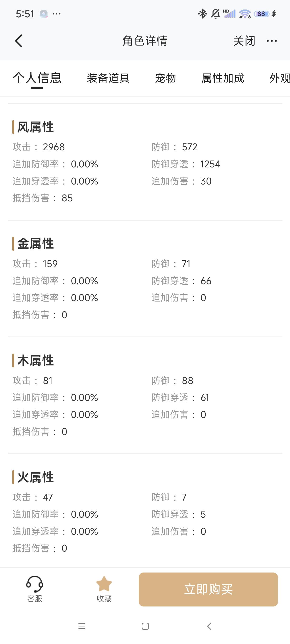Click the 立即购买 buy now button

208,589
